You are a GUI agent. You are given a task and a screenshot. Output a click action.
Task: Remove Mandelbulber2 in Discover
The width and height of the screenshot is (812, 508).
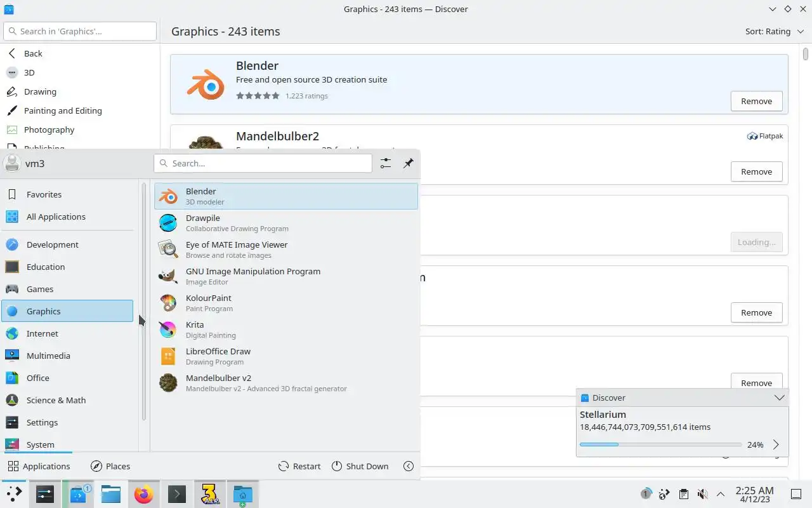pos(756,171)
